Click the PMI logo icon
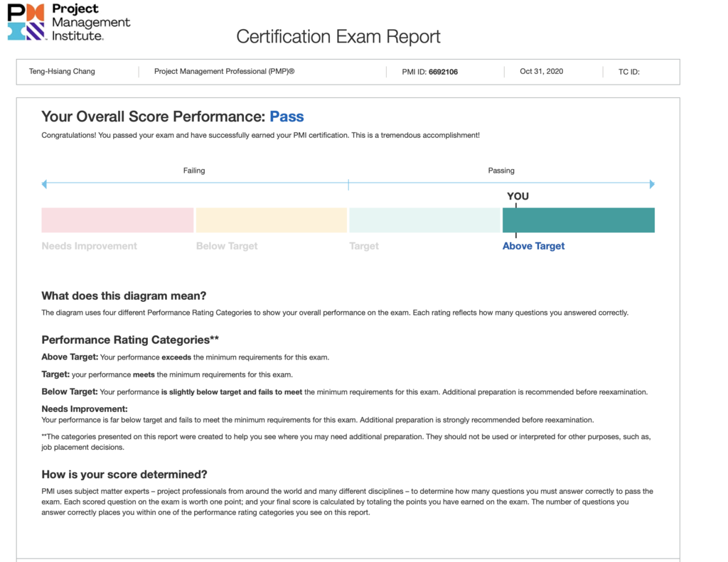The height and width of the screenshot is (562, 728). tap(26, 21)
